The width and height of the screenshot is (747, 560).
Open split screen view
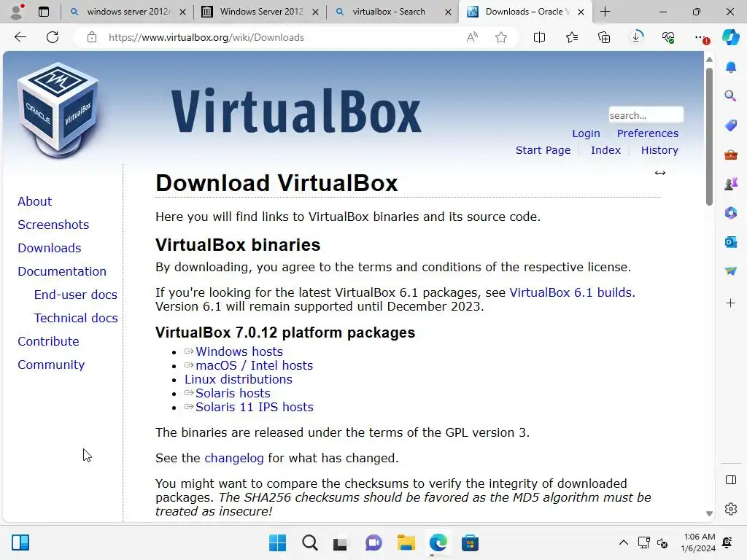[539, 37]
